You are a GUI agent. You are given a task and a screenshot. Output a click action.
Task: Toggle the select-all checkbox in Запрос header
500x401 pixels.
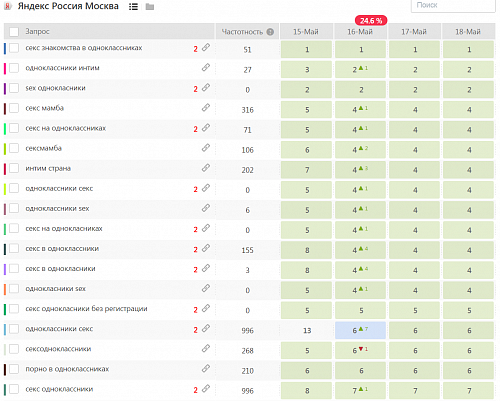14,32
